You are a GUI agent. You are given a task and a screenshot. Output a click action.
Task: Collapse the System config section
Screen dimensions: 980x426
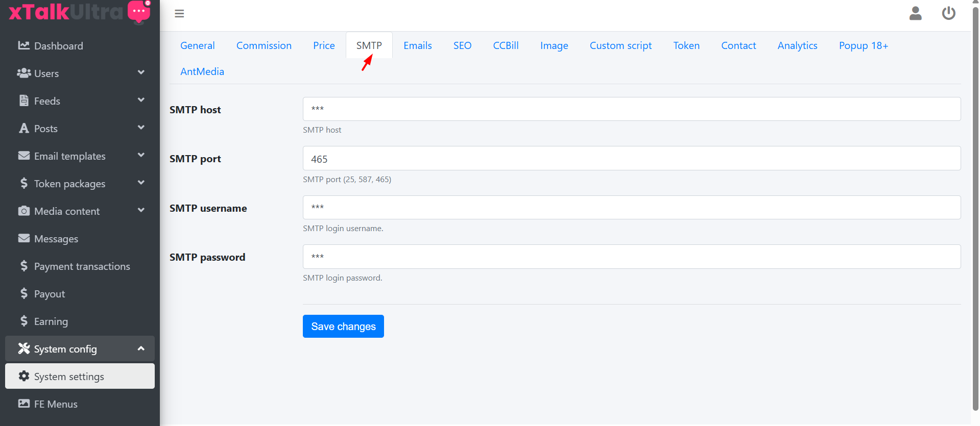point(141,348)
